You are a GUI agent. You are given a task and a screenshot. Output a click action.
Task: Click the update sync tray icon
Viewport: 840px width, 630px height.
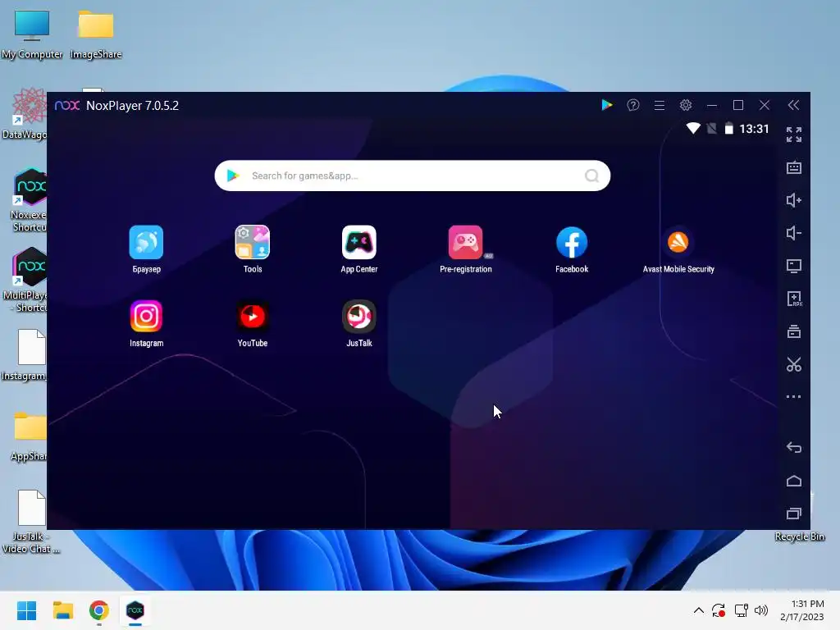(719, 610)
